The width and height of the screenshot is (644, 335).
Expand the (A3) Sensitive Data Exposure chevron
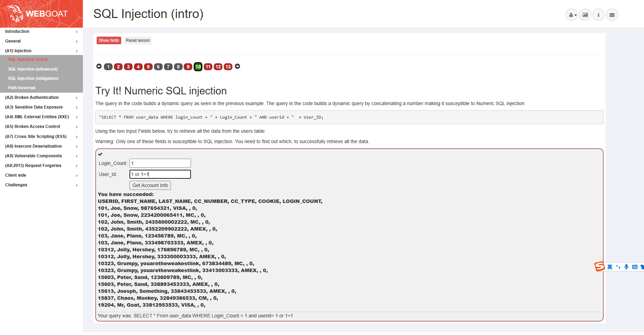77,108
